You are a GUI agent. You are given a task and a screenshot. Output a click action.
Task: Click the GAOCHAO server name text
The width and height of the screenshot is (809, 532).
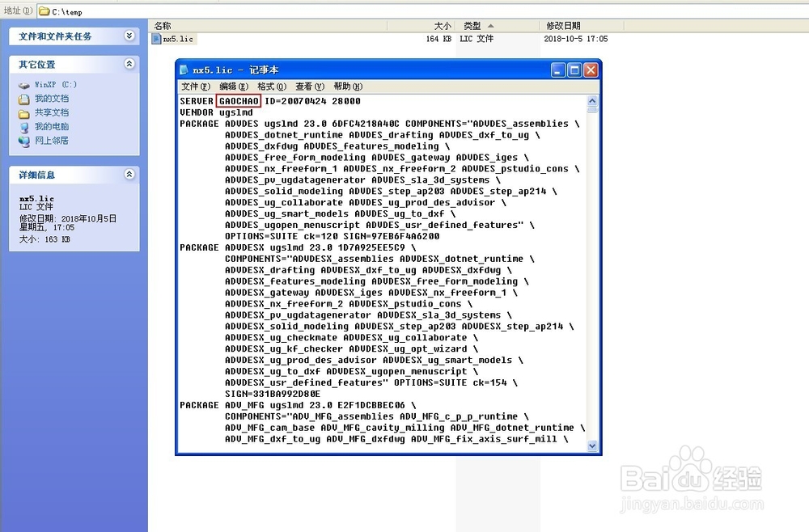(x=239, y=101)
